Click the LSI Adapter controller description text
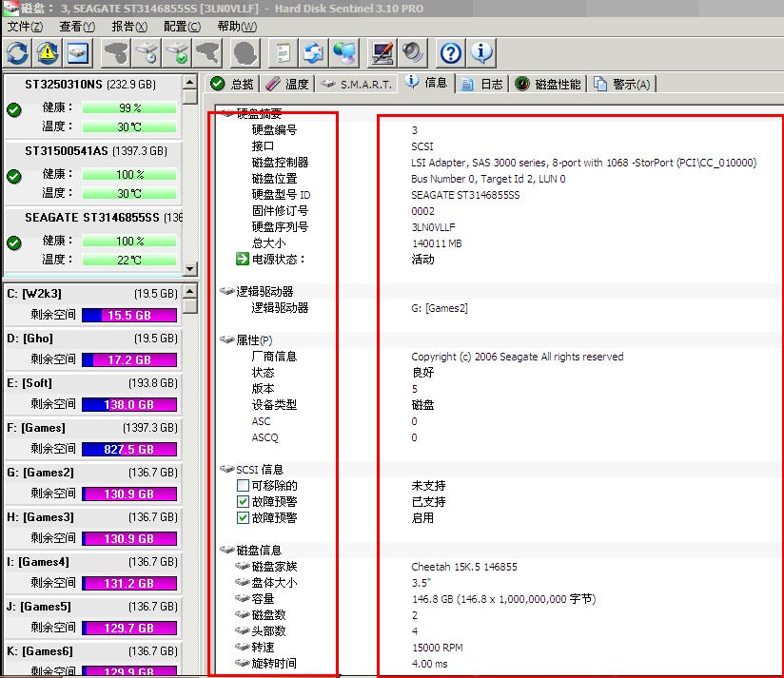 click(584, 163)
